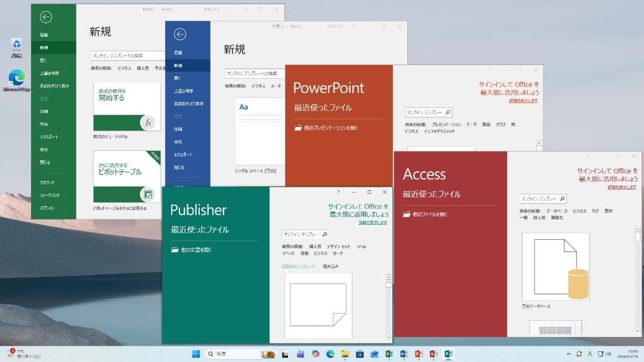Open Task View on the taskbar

pyautogui.click(x=285, y=354)
